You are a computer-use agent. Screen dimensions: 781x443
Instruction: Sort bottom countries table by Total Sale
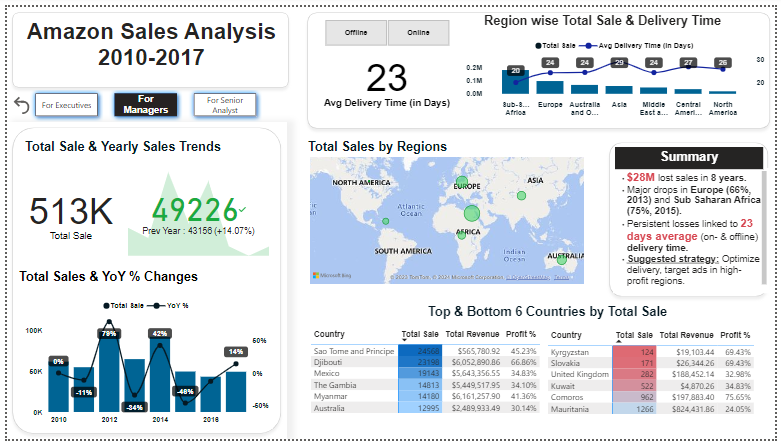(634, 335)
